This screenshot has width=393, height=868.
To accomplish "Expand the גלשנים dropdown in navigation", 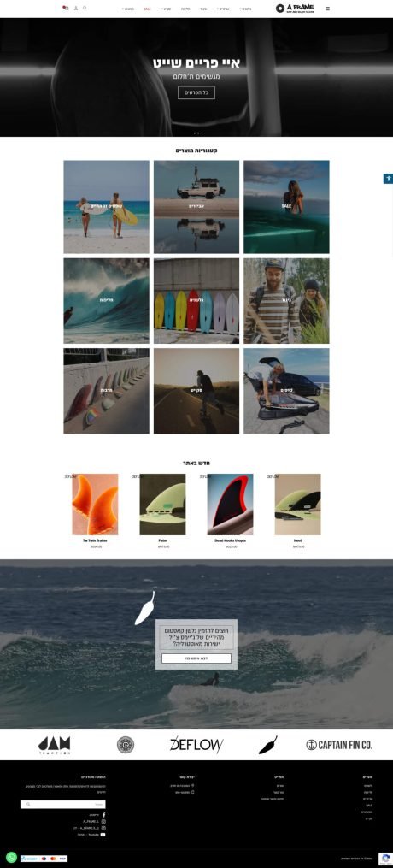I will point(245,9).
